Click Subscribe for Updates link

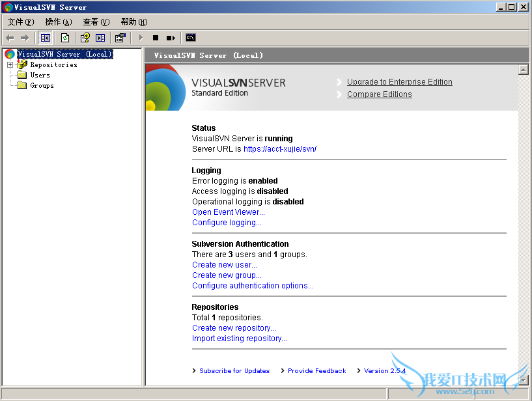[234, 371]
